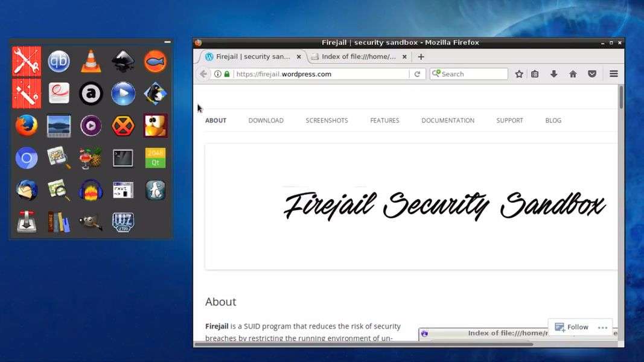Screen dimensions: 644x362
Task: Open the three-dots menu beside Follow
Action: coord(602,327)
